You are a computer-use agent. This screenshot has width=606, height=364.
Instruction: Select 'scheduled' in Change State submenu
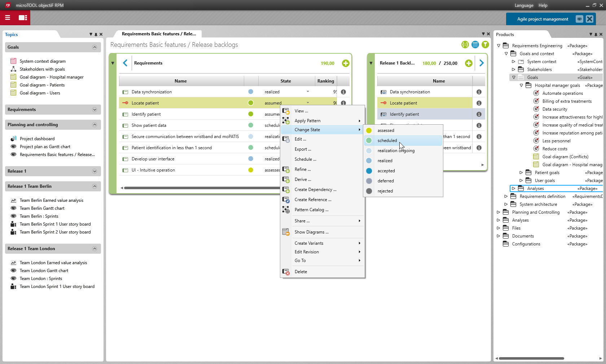pos(387,141)
